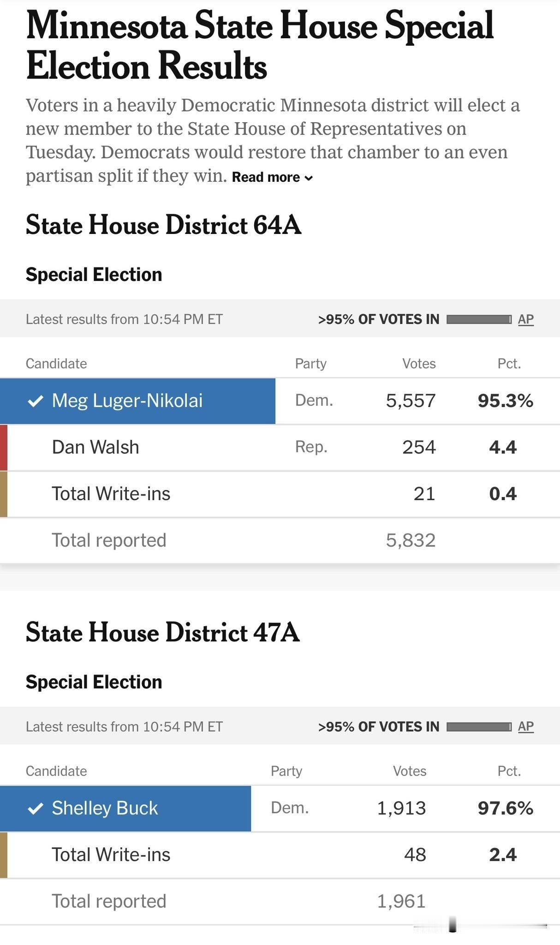Screen dimensions: 560x945
Task: Click the tan color bar for 47A write-ins
Action: point(4,855)
